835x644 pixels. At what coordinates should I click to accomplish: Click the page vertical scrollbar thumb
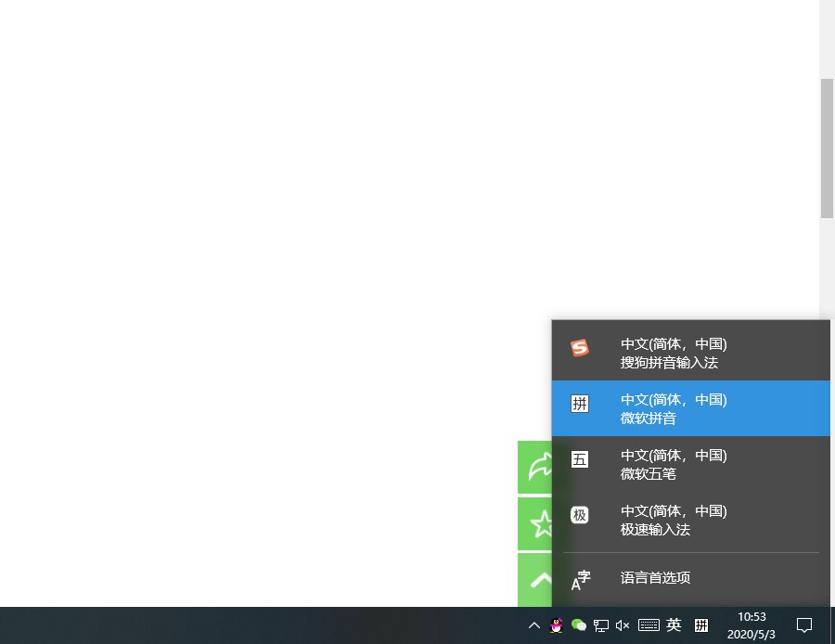(x=827, y=148)
